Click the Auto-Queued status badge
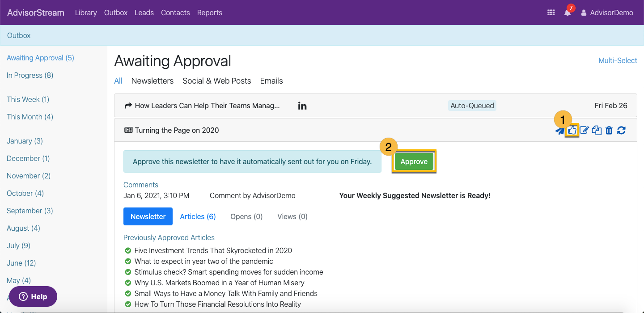 pyautogui.click(x=472, y=106)
